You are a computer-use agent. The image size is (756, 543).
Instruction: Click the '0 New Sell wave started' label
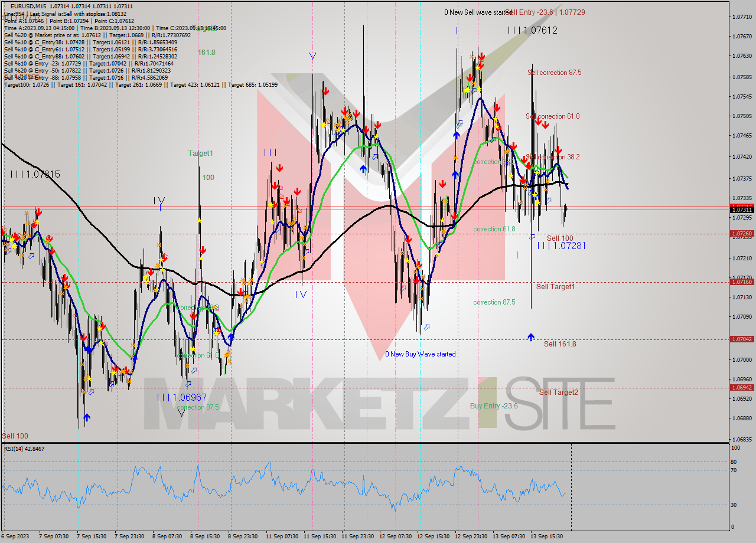(x=478, y=12)
